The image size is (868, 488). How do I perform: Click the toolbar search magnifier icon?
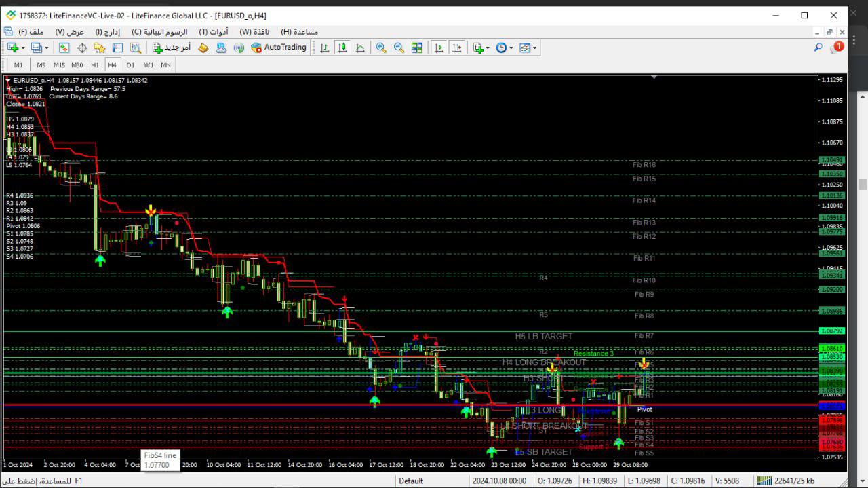(x=818, y=48)
